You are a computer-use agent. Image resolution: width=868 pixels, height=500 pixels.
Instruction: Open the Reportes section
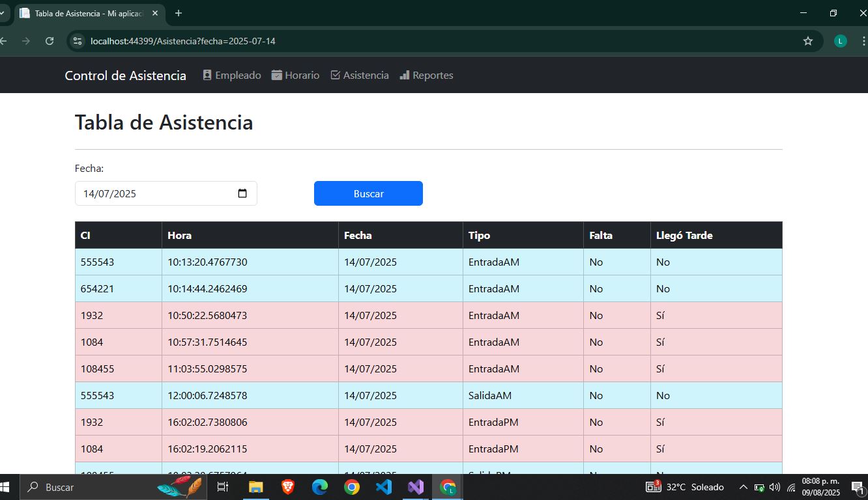(426, 76)
